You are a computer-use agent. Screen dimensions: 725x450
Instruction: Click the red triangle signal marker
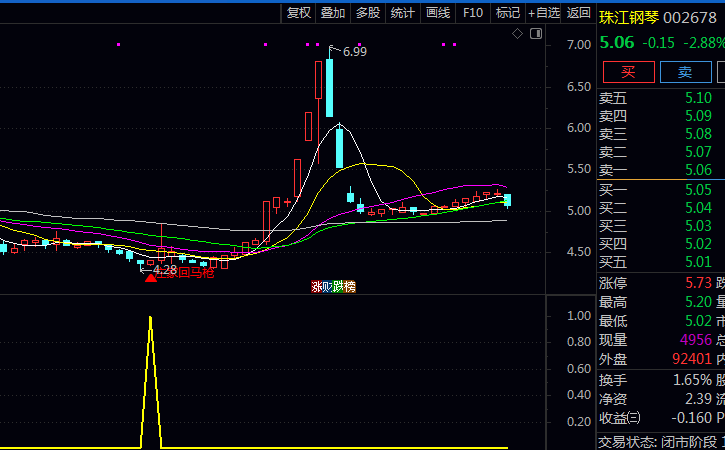click(x=151, y=277)
